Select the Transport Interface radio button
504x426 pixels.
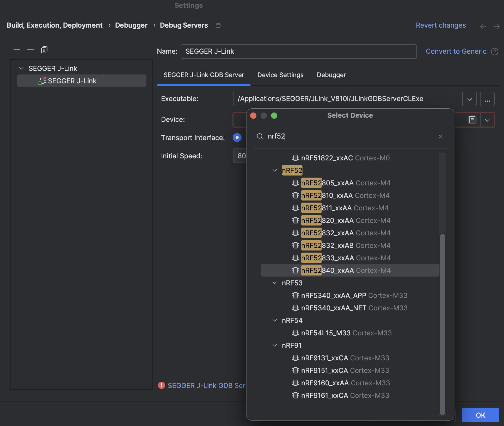237,137
